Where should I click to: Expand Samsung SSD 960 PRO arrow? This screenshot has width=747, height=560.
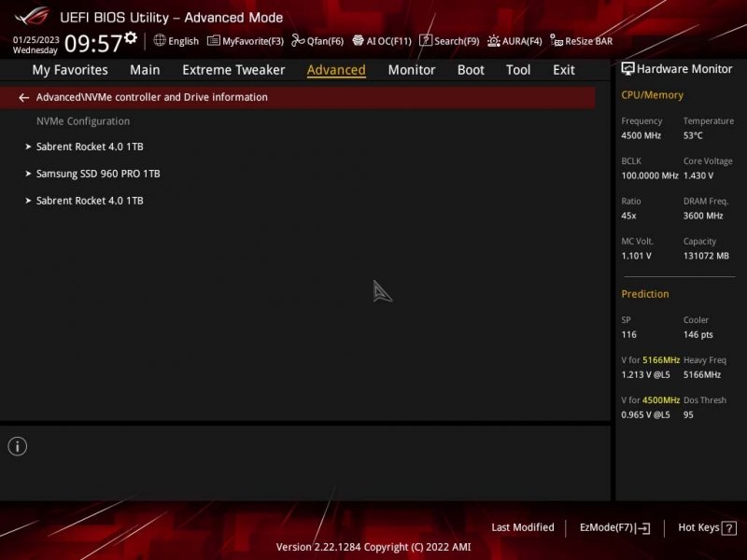[x=28, y=174]
